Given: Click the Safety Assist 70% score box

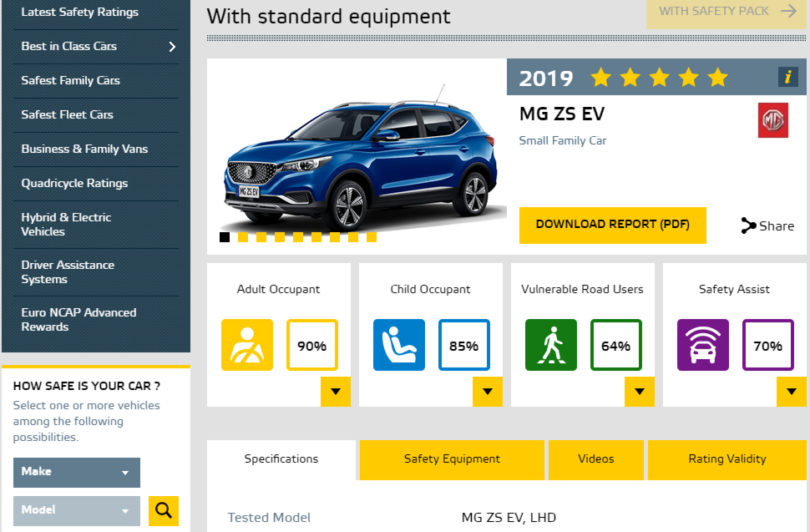Looking at the screenshot, I should point(767,345).
